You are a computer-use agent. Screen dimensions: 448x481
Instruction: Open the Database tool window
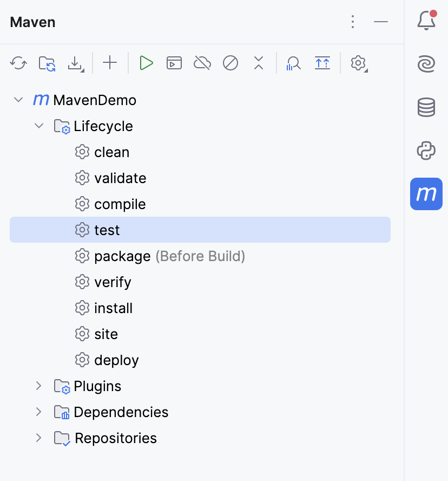(426, 107)
